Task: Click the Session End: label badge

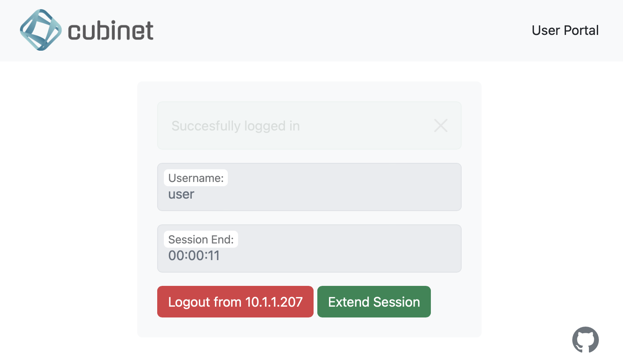Action: 201,239
